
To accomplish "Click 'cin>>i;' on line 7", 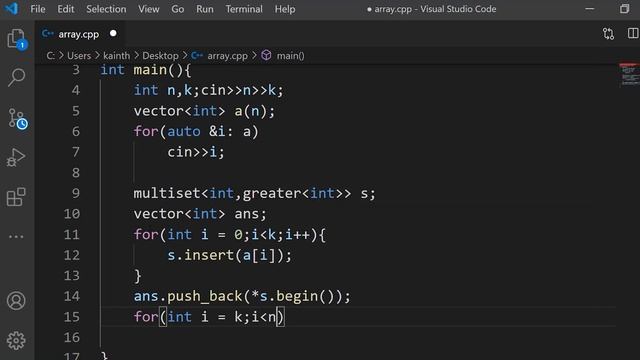I will coord(196,152).
